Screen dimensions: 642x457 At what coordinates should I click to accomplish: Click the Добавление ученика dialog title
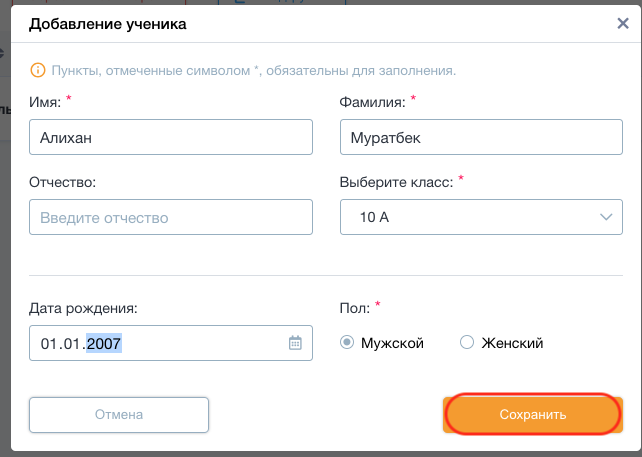108,24
